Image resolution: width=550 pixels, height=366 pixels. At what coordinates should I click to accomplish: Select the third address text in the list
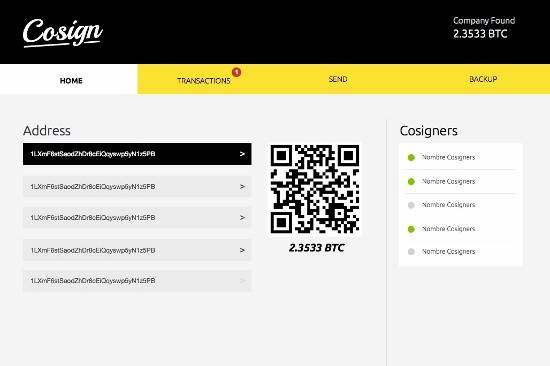93,218
